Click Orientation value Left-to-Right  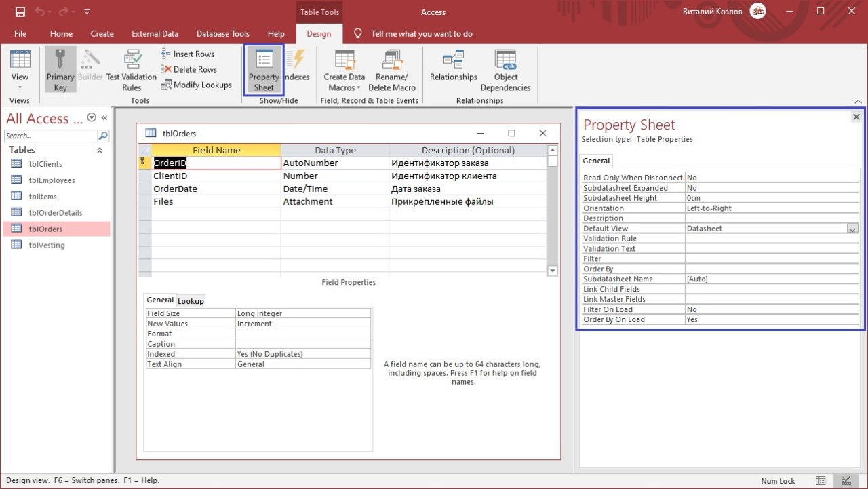coord(772,208)
